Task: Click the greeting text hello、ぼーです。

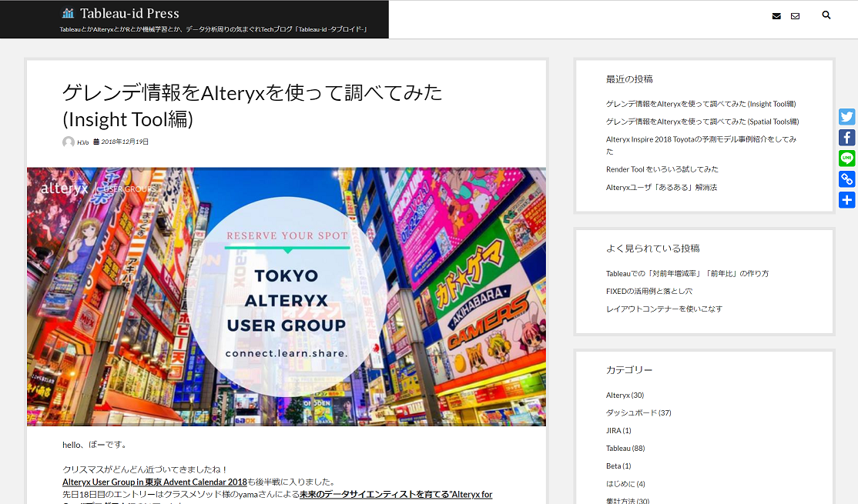Action: [x=96, y=445]
